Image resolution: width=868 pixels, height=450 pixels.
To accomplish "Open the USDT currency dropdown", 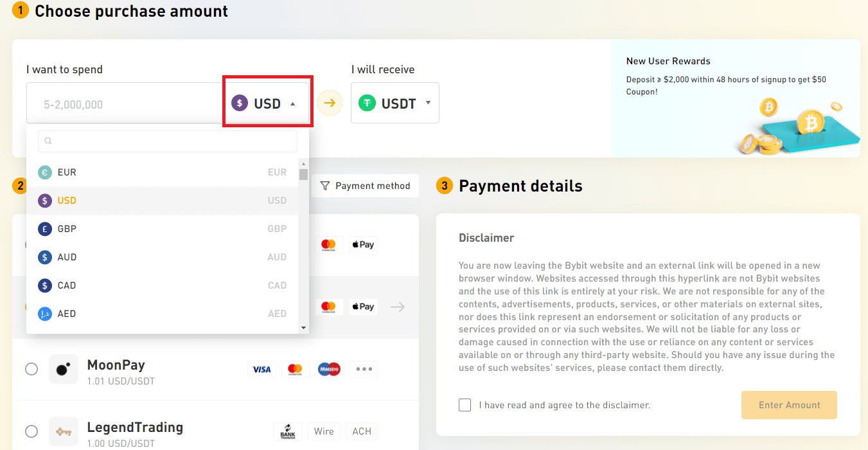I will [394, 103].
